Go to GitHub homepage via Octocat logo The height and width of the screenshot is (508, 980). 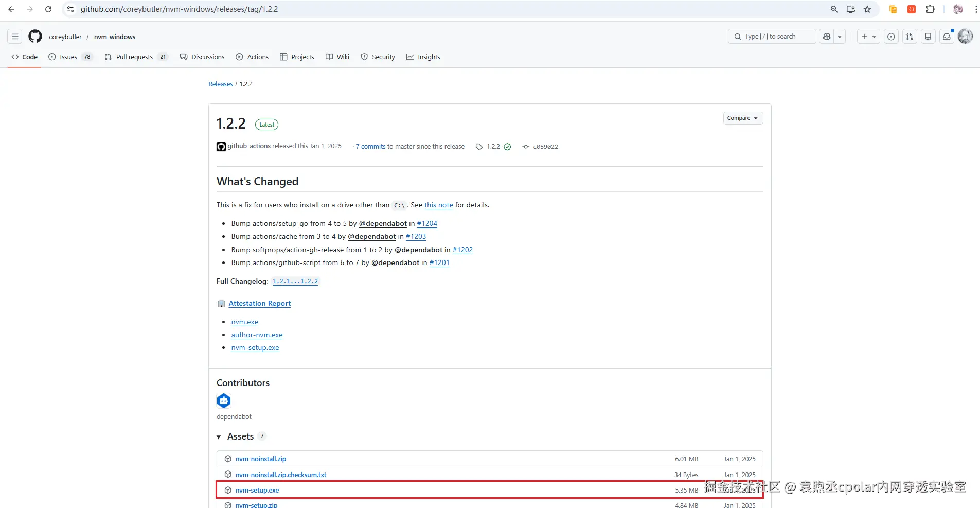coord(35,37)
